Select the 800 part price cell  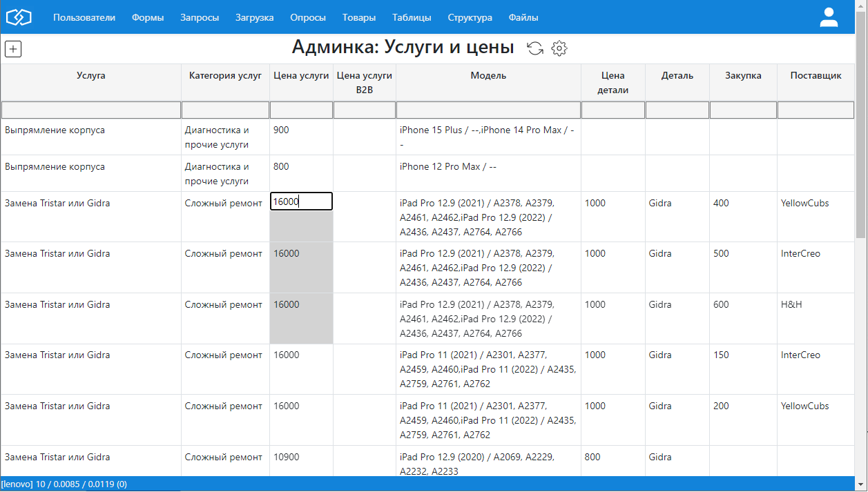pos(613,461)
